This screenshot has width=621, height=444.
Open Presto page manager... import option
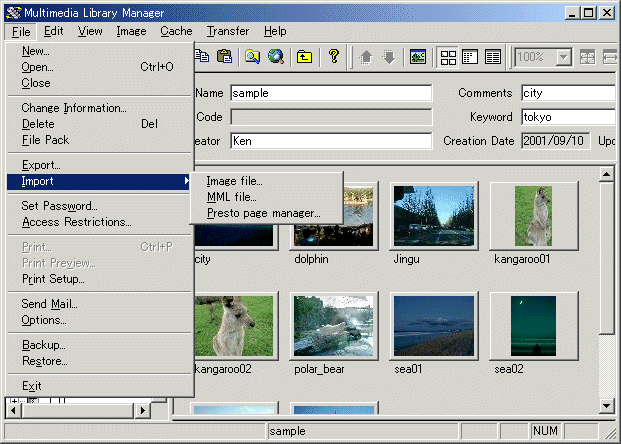[x=263, y=213]
